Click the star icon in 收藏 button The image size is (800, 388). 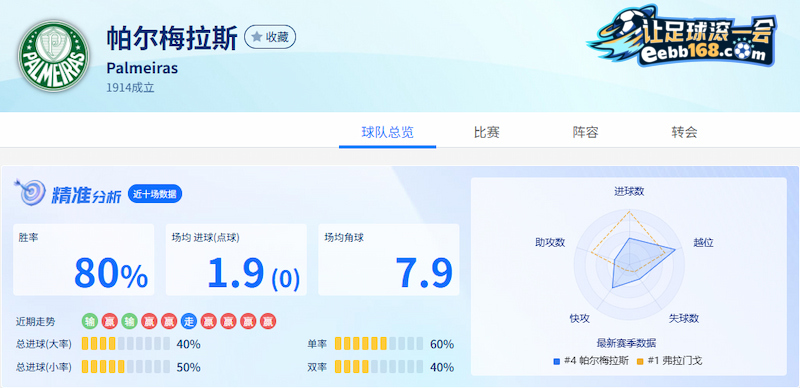(x=257, y=37)
